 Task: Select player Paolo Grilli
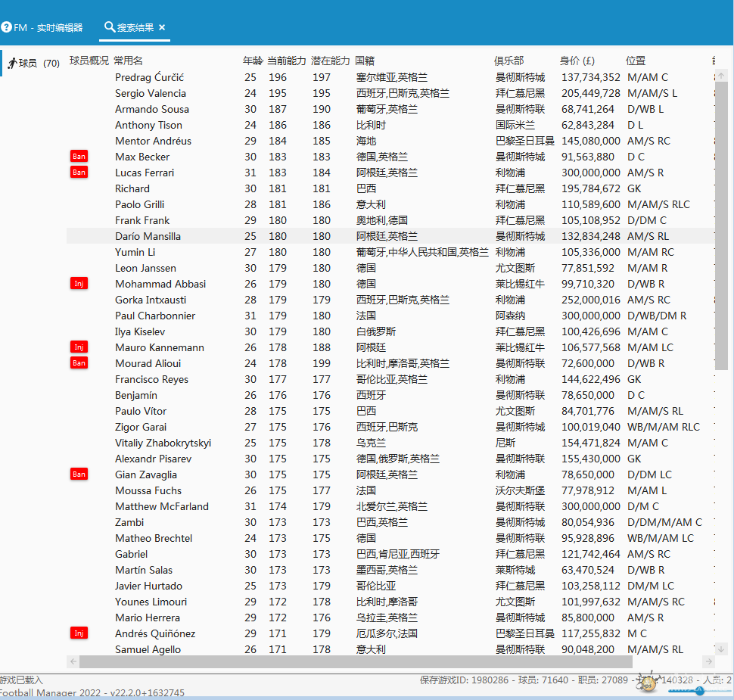tap(139, 204)
